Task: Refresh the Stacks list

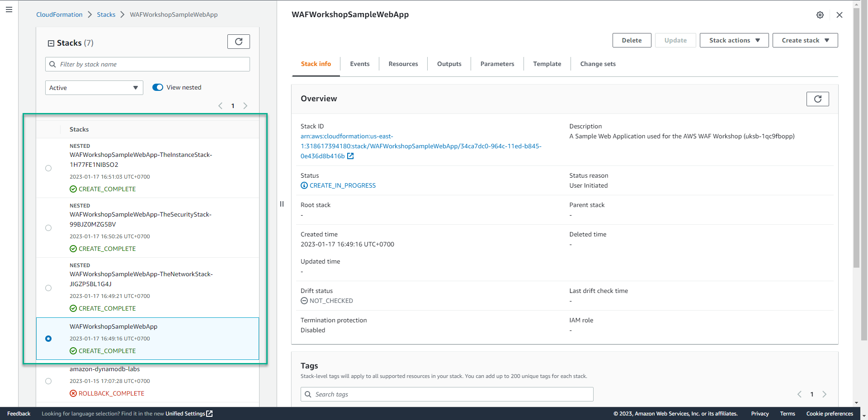Action: (x=239, y=42)
